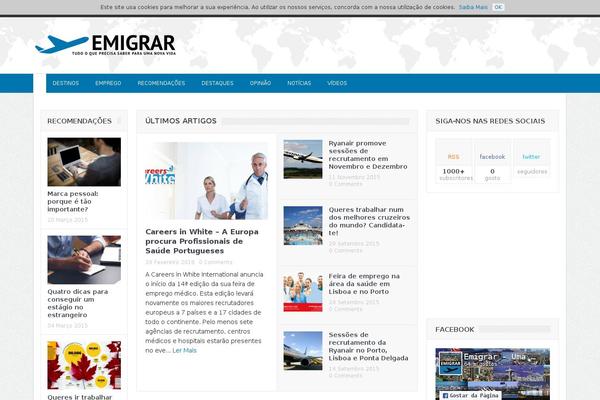600x400 pixels.
Task: Click '0 Comments' under Careers in White
Action: tap(215, 262)
